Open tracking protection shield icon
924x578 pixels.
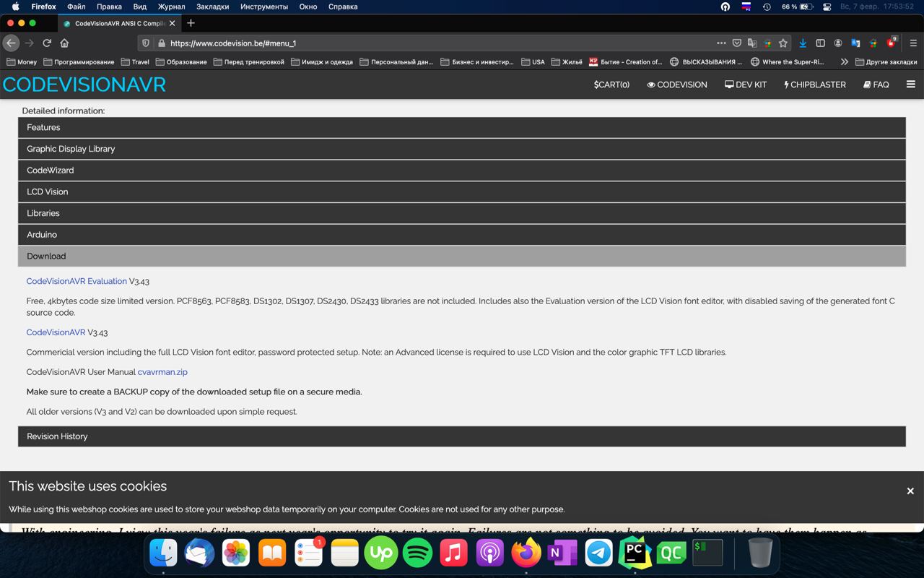tap(146, 43)
